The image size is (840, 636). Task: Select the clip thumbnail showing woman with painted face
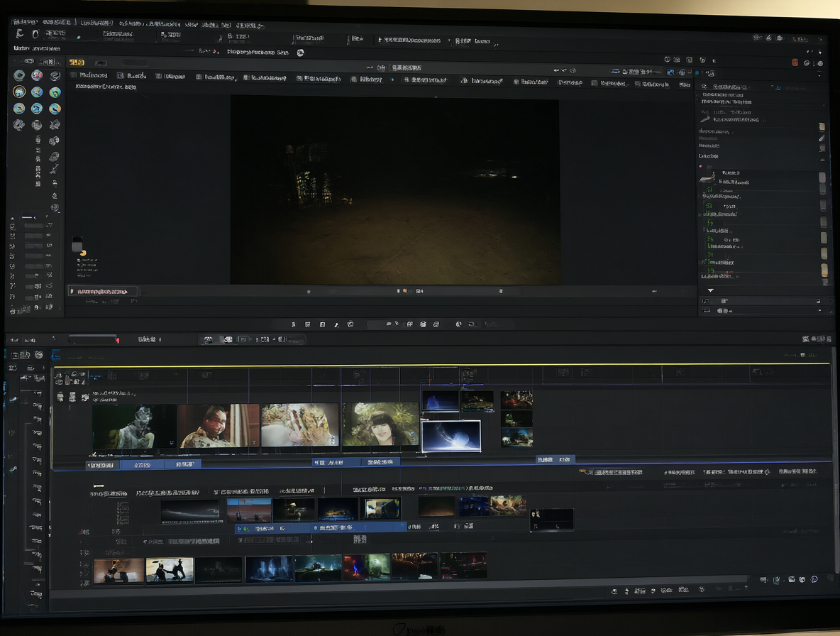(219, 426)
